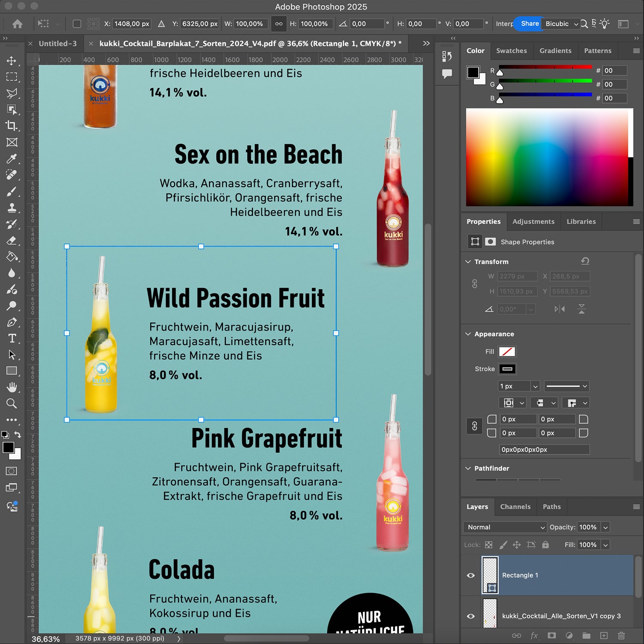Image resolution: width=644 pixels, height=644 pixels.
Task: Click the Home icon in options bar
Action: pyautogui.click(x=17, y=24)
